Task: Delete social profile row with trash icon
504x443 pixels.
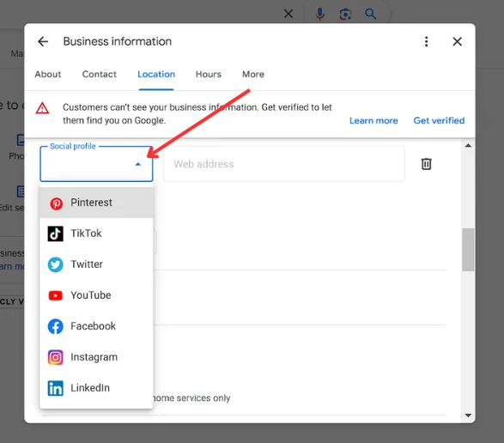Action: [426, 164]
